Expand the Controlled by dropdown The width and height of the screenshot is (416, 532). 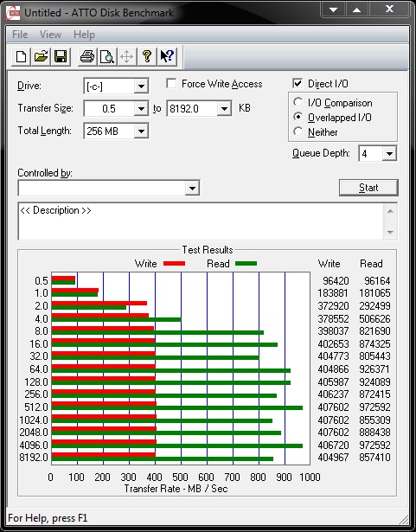192,188
